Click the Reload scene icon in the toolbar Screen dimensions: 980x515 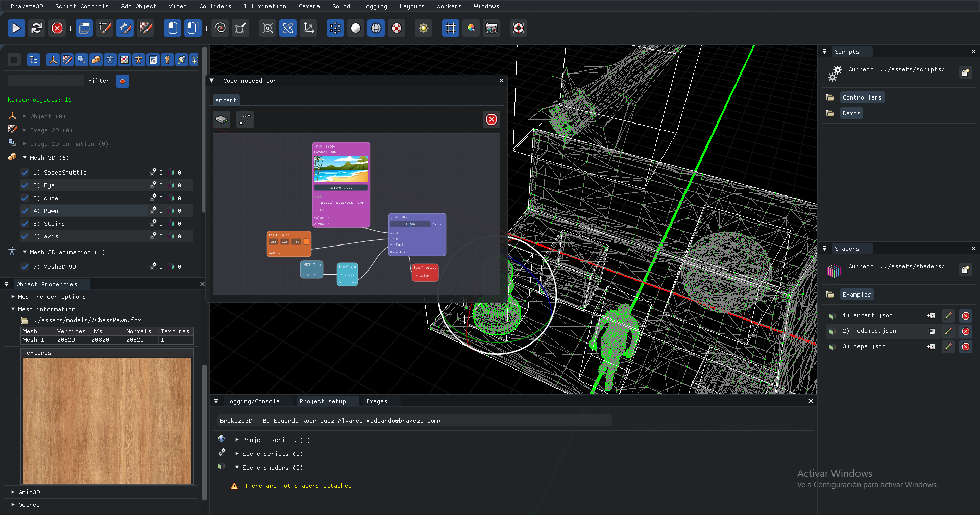(36, 28)
